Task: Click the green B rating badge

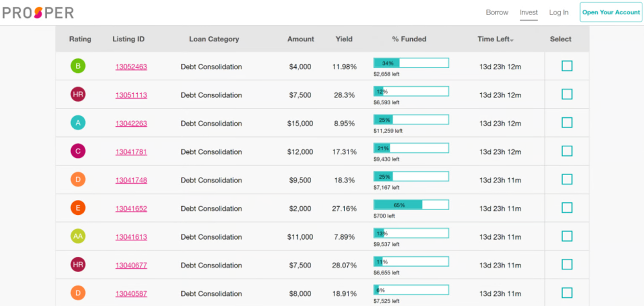Action: pyautogui.click(x=78, y=66)
